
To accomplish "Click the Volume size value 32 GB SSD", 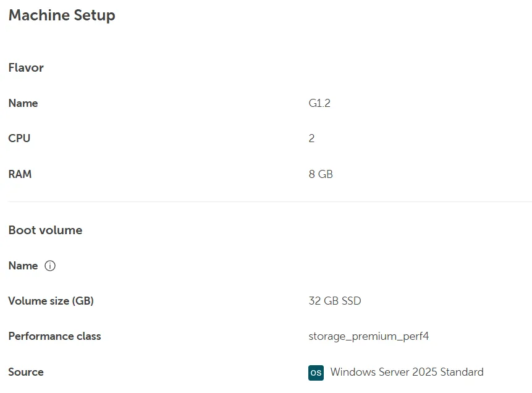I will tap(335, 301).
